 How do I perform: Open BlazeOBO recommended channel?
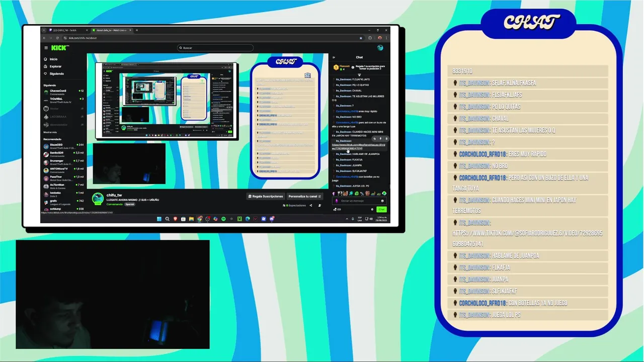tap(63, 146)
